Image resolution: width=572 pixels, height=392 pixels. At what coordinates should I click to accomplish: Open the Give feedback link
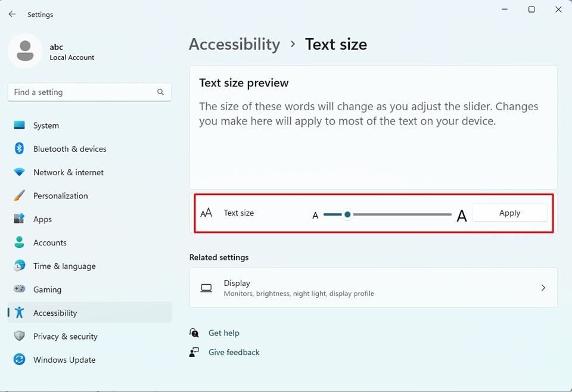click(234, 352)
